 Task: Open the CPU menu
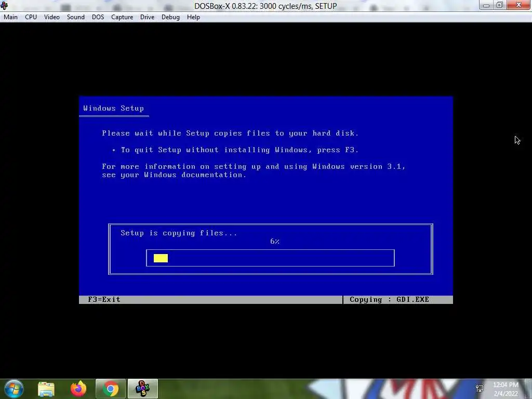[x=31, y=17]
